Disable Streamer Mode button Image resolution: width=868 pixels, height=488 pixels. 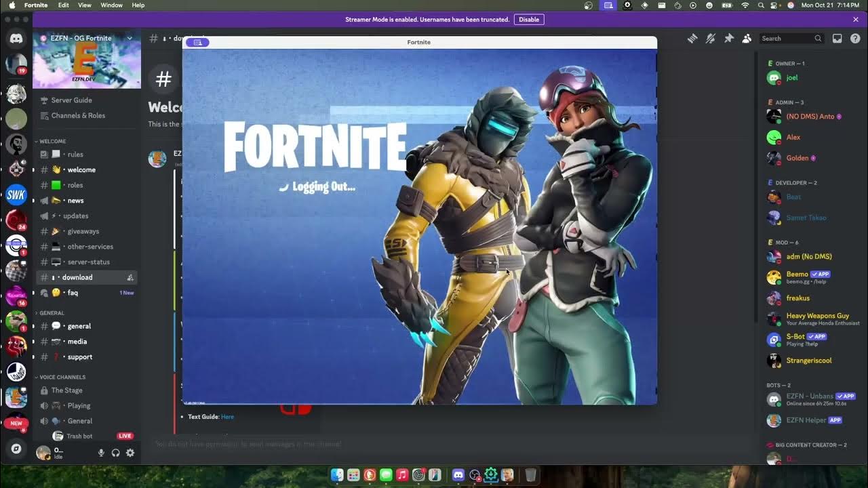pyautogui.click(x=529, y=20)
